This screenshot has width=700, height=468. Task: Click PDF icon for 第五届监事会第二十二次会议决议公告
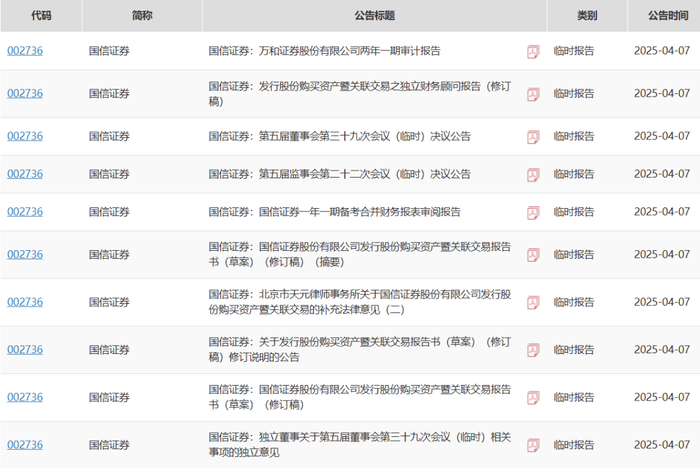coord(533,174)
